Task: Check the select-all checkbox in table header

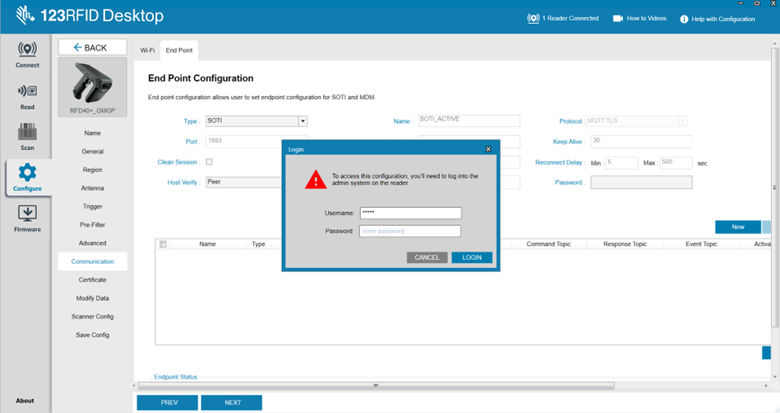Action: point(163,244)
